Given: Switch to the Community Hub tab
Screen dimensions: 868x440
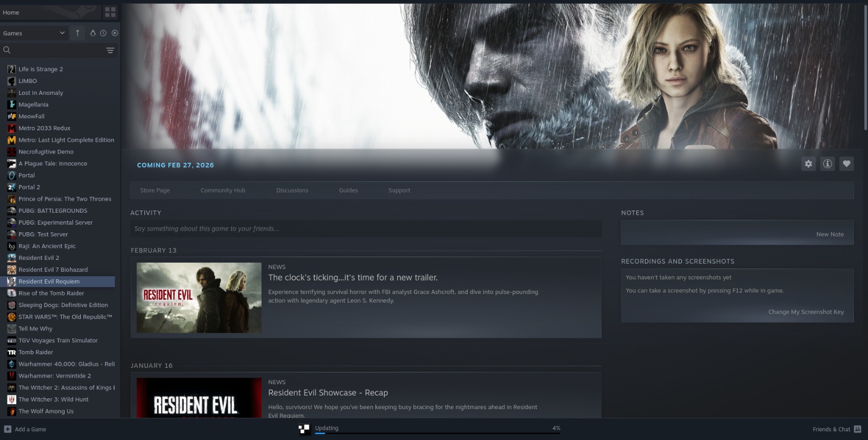Looking at the screenshot, I should tap(222, 190).
